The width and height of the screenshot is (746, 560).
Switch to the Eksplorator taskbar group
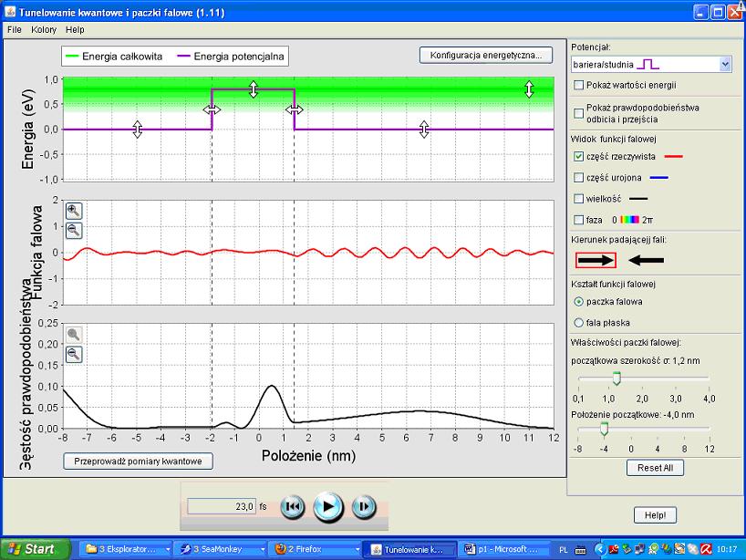click(x=125, y=549)
